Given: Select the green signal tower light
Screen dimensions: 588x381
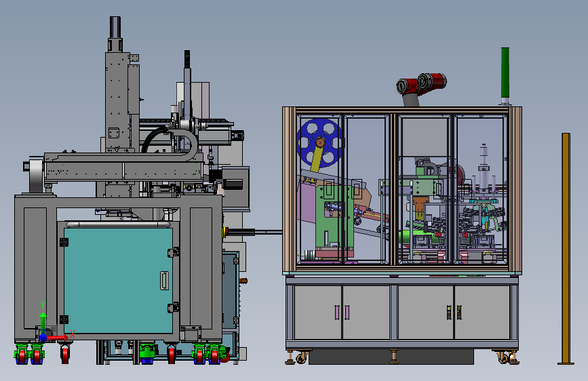Looking at the screenshot, I should pos(505,73).
